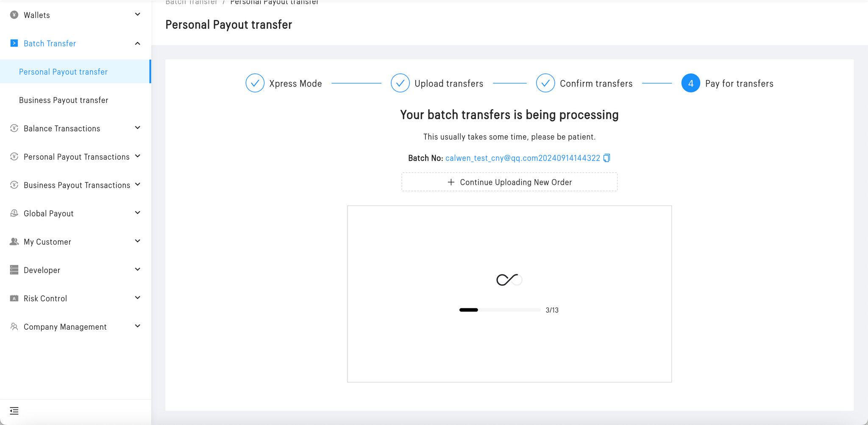Click the Global Payout icon
The width and height of the screenshot is (868, 425).
coord(14,213)
